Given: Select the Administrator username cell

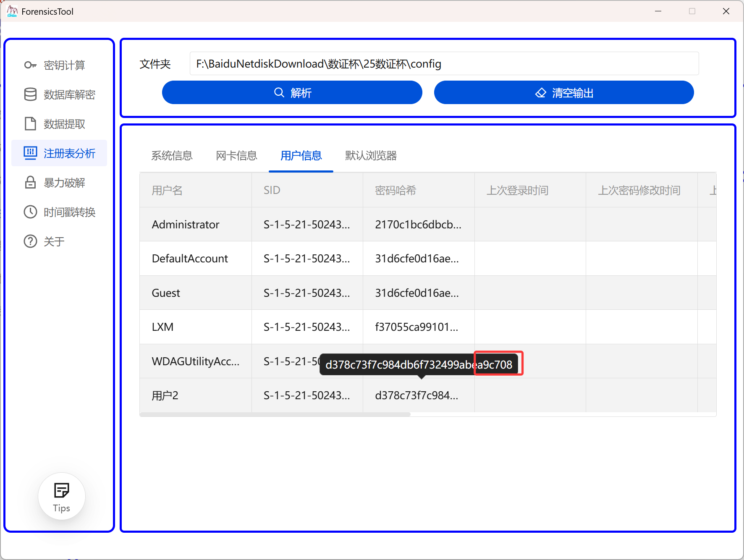Looking at the screenshot, I should coord(196,225).
